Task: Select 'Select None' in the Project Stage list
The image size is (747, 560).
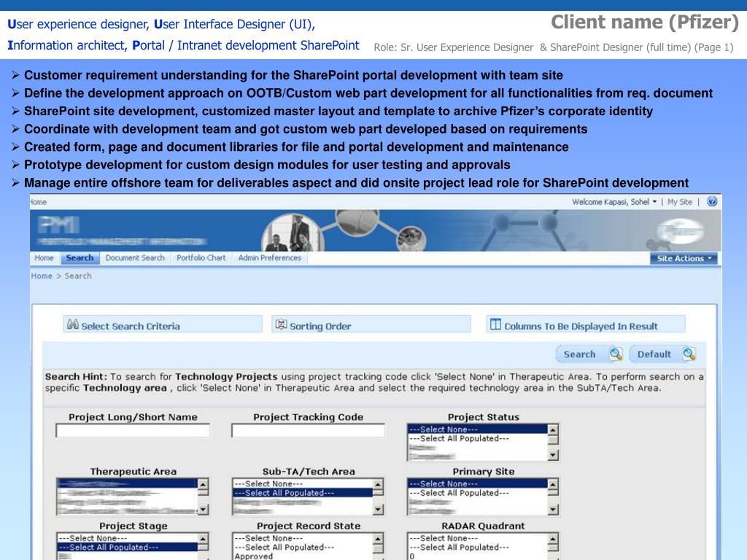Action: point(127,538)
